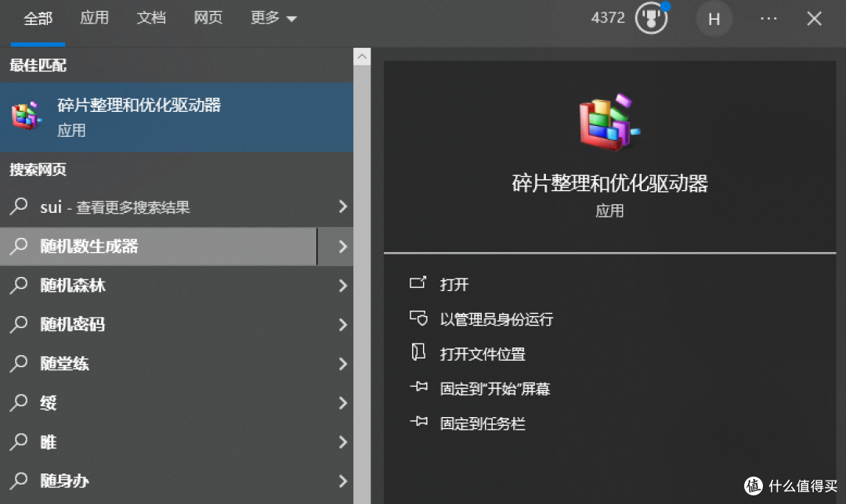Click the 随机数生成器 suggestion text
This screenshot has width=846, height=504.
coord(89,247)
